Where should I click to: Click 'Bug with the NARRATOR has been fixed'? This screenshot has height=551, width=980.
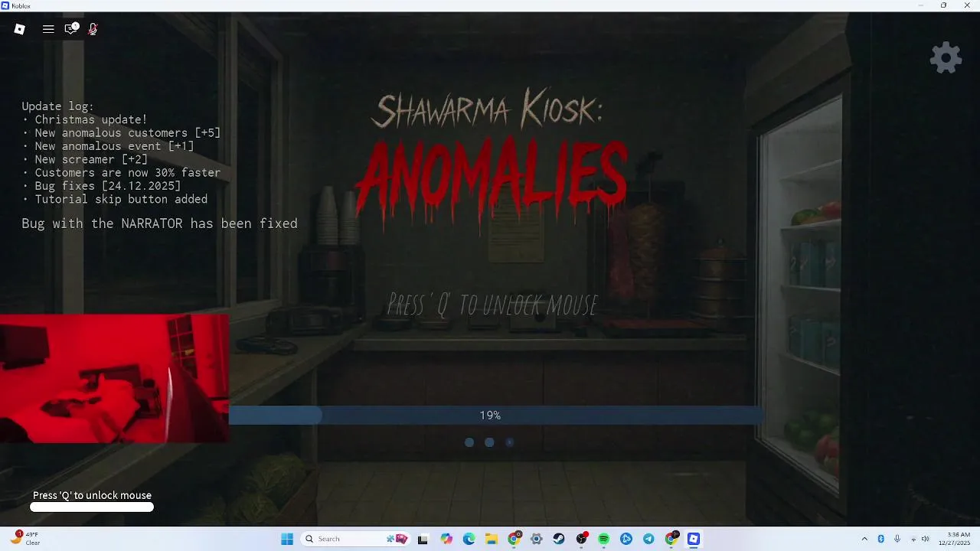coord(159,223)
